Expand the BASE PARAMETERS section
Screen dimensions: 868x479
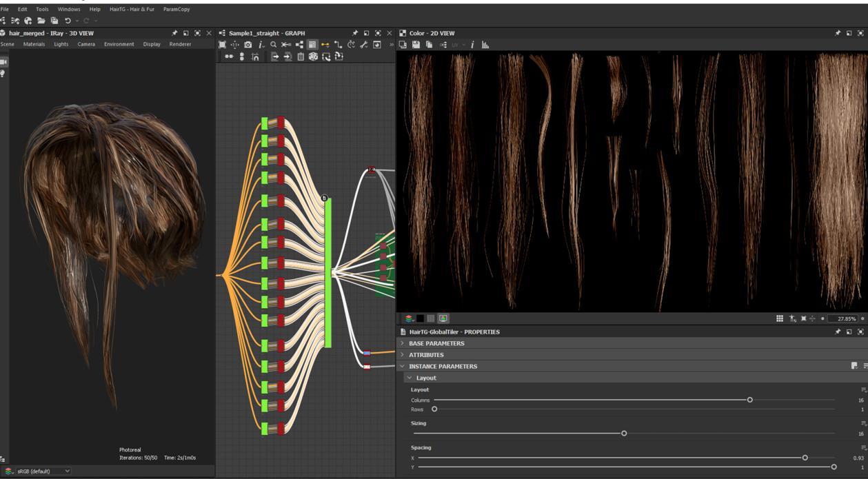tap(436, 343)
